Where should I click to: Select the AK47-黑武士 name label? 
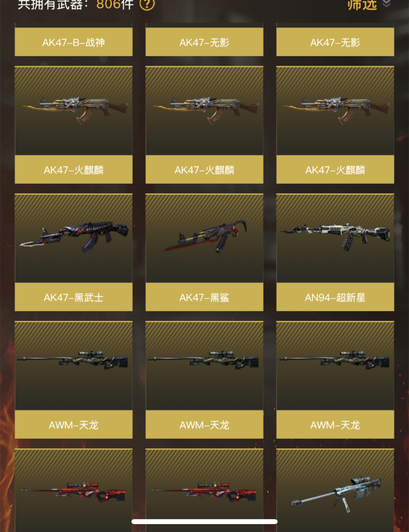(x=73, y=297)
